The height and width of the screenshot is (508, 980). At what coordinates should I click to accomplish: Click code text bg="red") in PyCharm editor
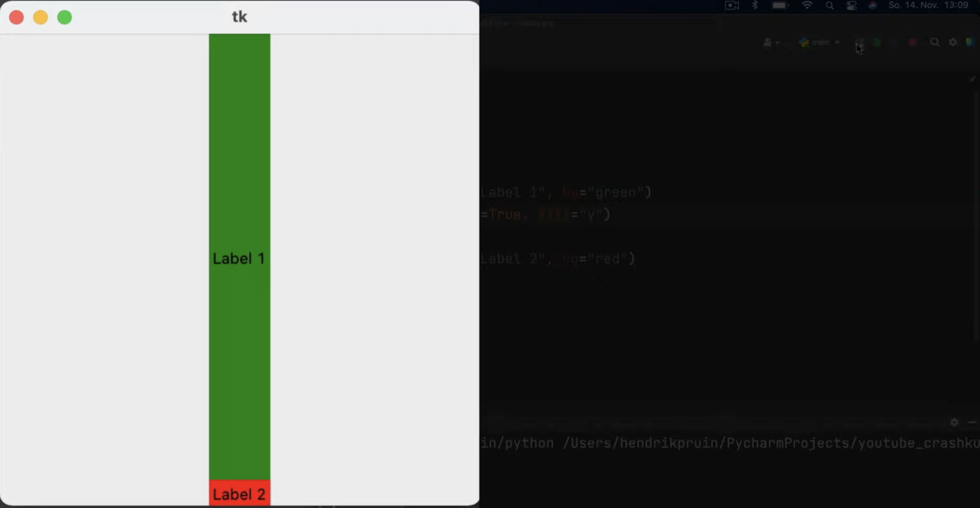click(598, 259)
